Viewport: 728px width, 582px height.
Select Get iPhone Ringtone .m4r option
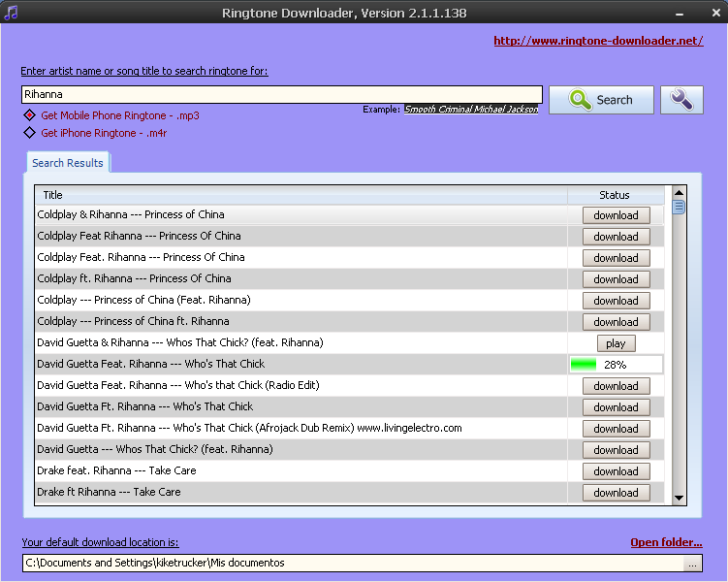coord(96,133)
